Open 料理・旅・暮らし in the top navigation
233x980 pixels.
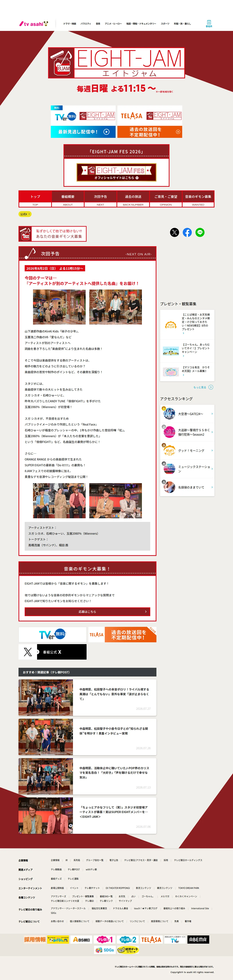[x=183, y=24]
